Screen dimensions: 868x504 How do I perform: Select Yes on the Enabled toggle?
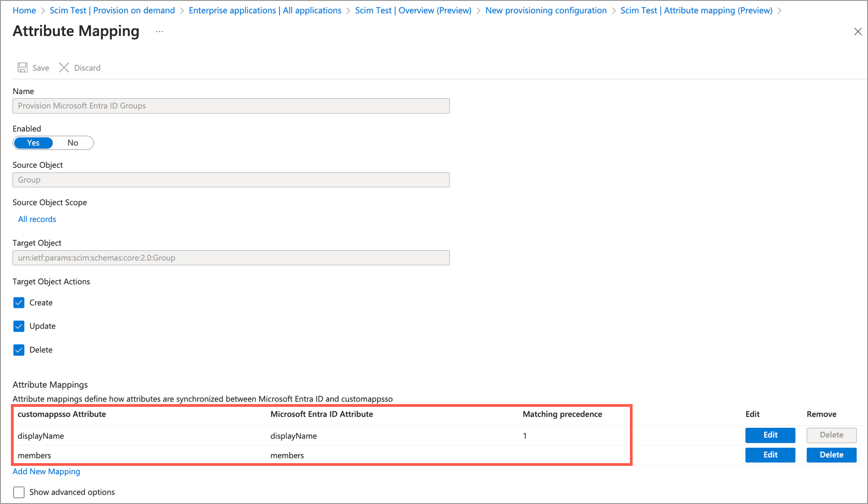33,143
